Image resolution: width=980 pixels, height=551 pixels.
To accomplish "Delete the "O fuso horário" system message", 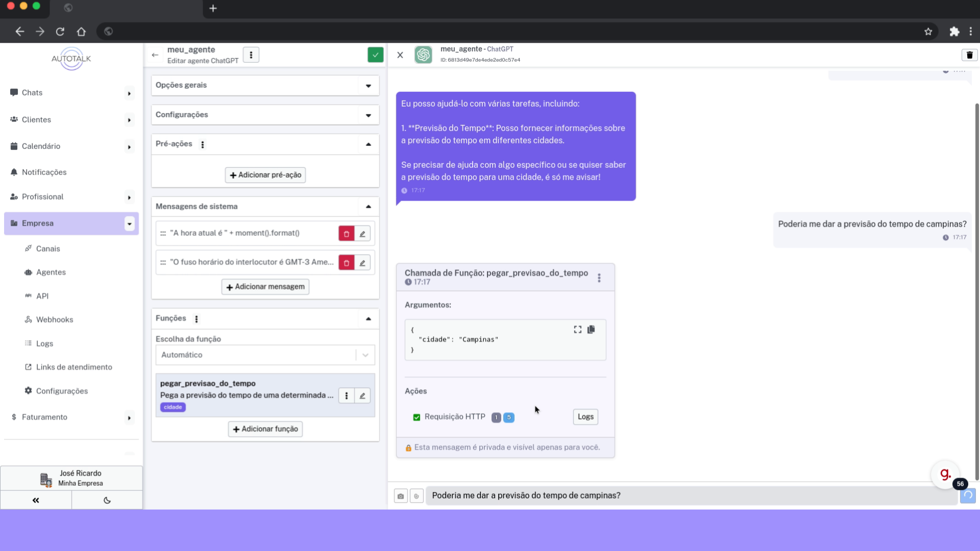I will 347,263.
